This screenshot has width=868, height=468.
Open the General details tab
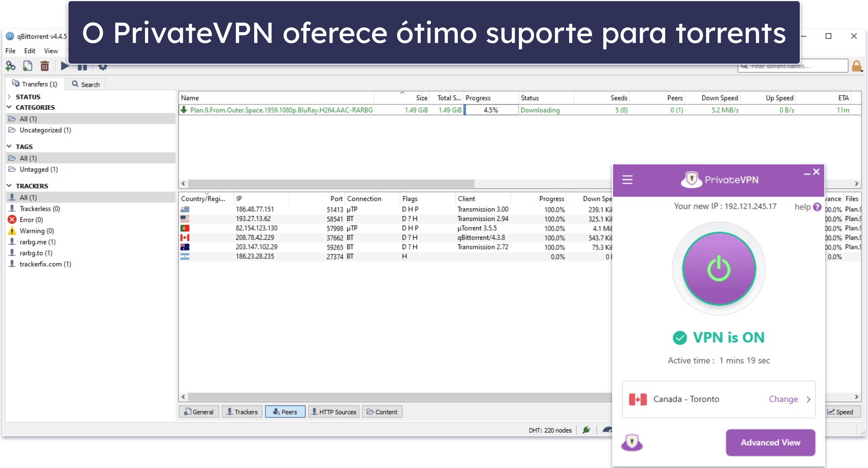tap(199, 412)
